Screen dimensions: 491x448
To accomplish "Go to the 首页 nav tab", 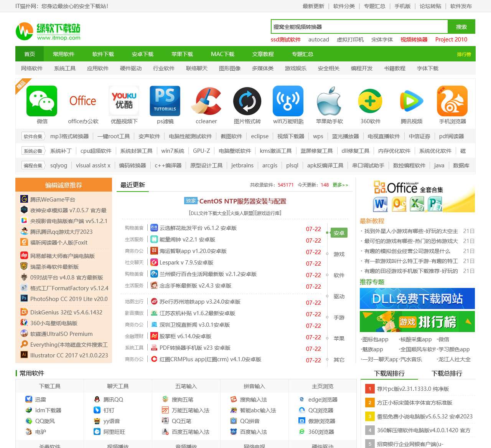I will click(30, 54).
